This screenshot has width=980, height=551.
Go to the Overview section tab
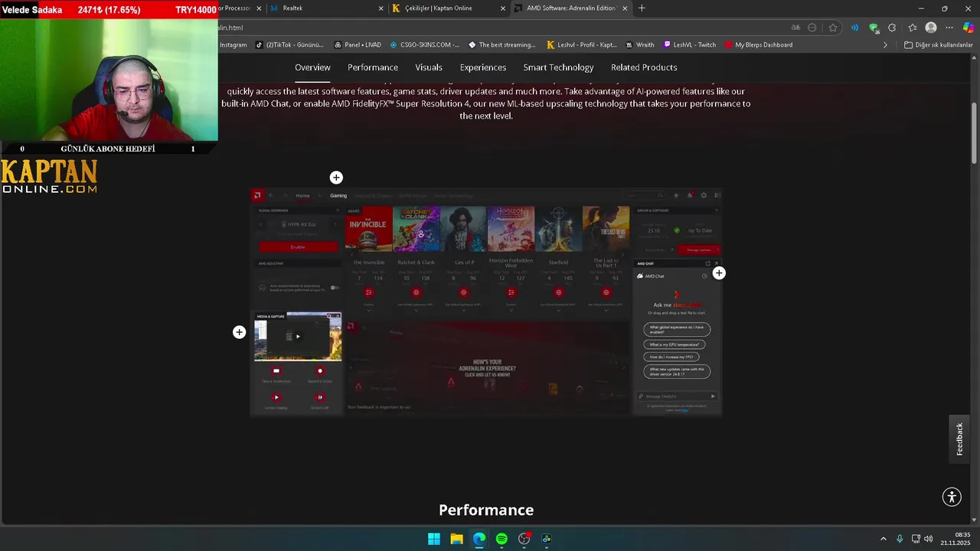click(x=312, y=67)
